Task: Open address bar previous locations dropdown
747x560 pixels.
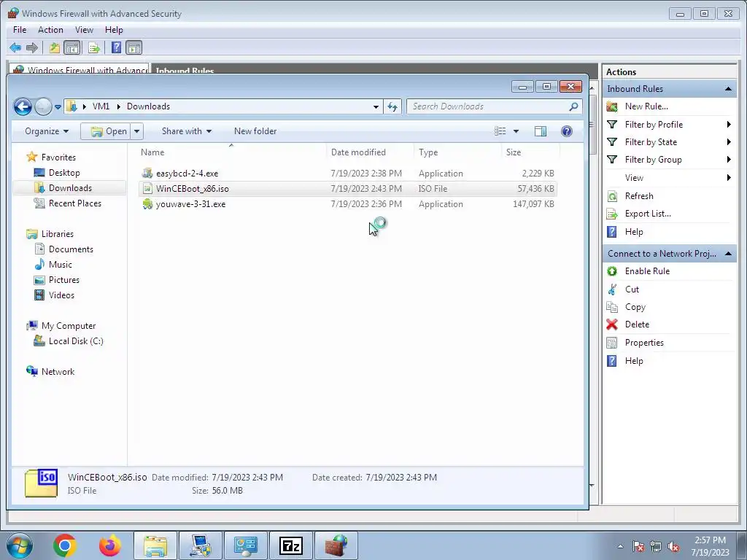Action: pos(376,106)
